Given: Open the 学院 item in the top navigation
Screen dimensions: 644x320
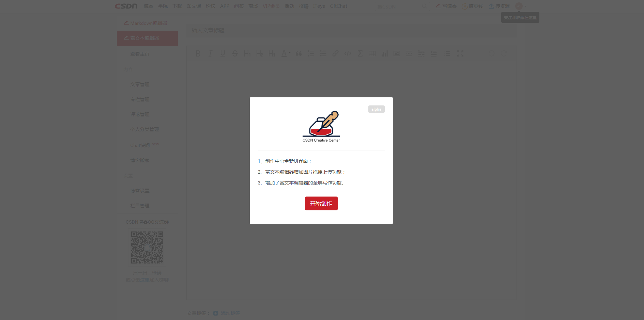Looking at the screenshot, I should (163, 6).
